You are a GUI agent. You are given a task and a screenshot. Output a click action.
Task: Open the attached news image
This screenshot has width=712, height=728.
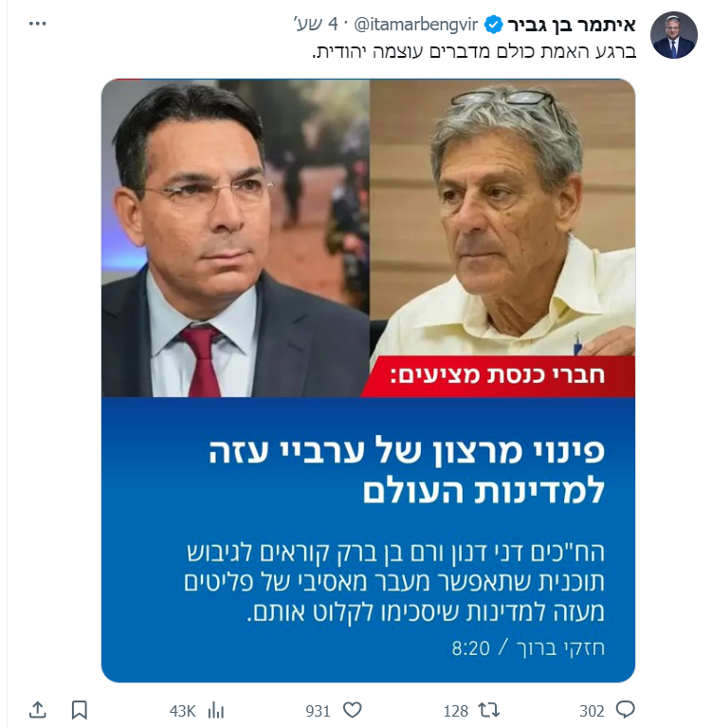click(368, 380)
